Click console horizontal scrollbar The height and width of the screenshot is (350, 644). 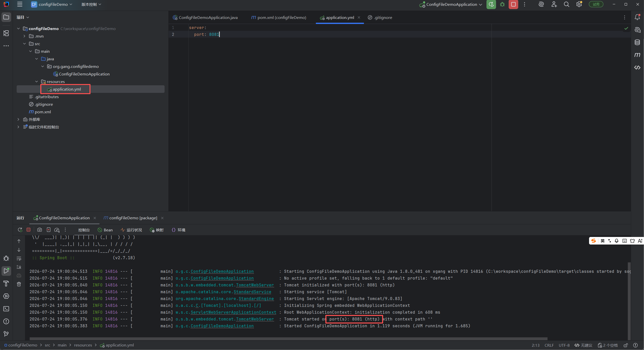pos(288,339)
